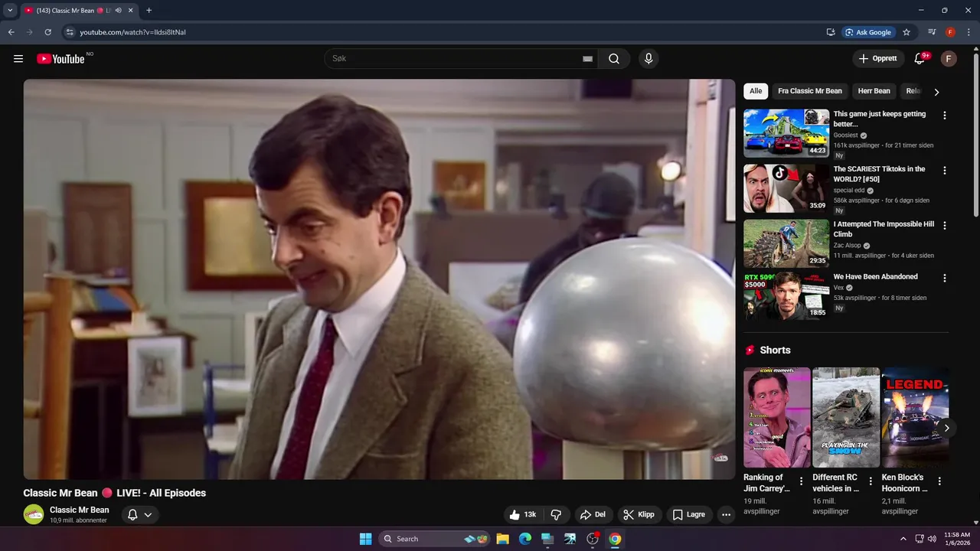
Task: Go back in Chrome browser
Action: click(x=11, y=32)
